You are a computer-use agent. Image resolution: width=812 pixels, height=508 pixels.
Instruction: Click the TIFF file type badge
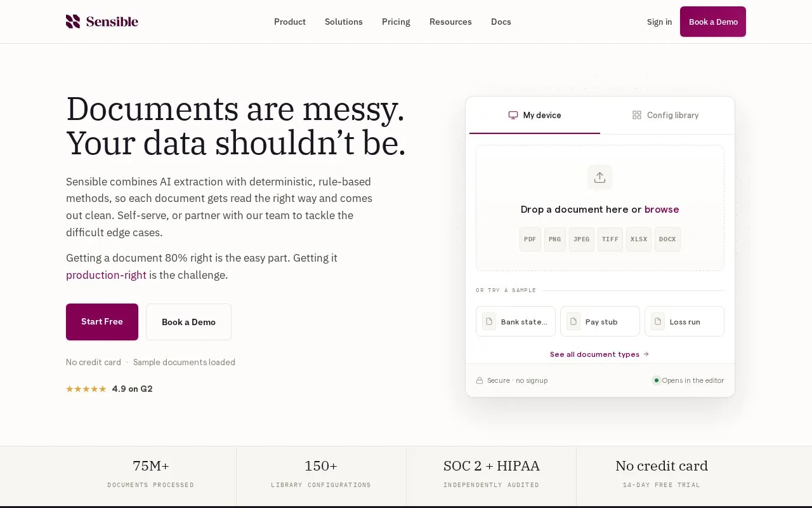tap(610, 239)
